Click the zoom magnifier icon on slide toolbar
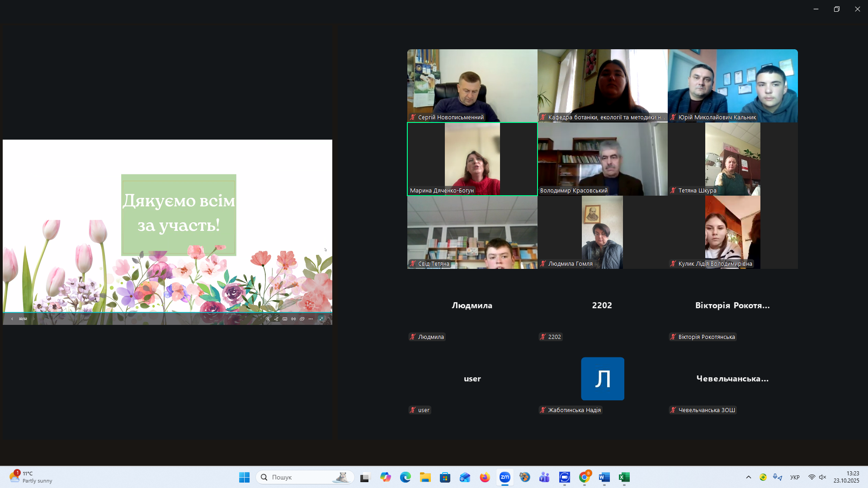The height and width of the screenshot is (488, 868). coord(268,319)
